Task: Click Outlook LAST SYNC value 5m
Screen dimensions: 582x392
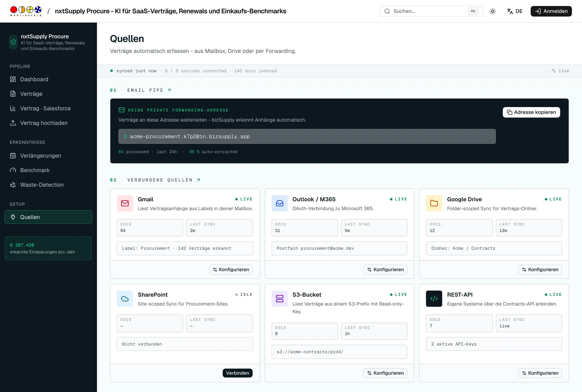Action: click(x=347, y=230)
